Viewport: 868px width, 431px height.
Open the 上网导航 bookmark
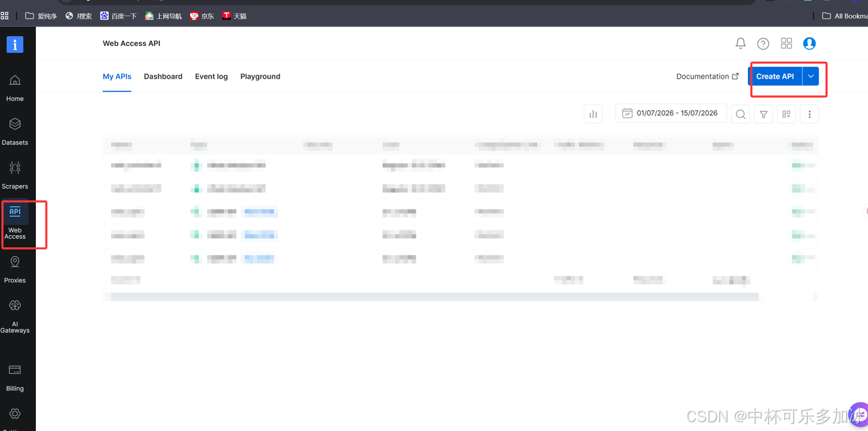[x=163, y=16]
